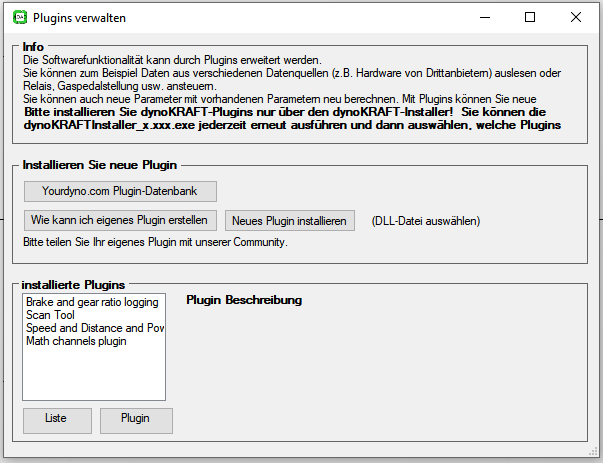
Task: Click the 'Installieren Sie neue Plugin' label
Action: tap(100, 165)
